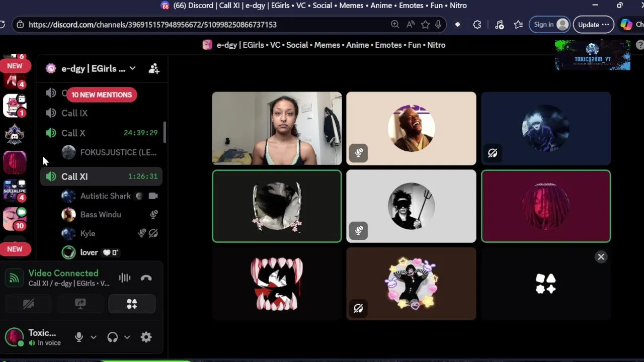Click Video Connected status text
Screen dimensions: 644x362
click(63, 273)
